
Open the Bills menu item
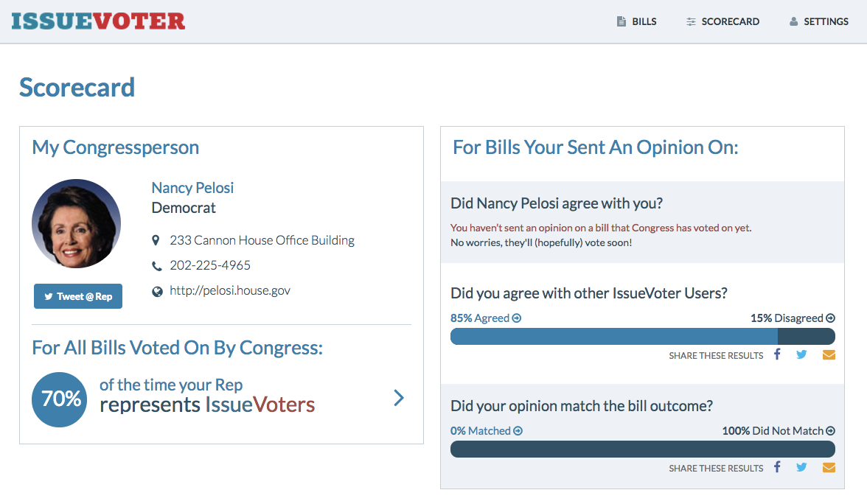(637, 21)
